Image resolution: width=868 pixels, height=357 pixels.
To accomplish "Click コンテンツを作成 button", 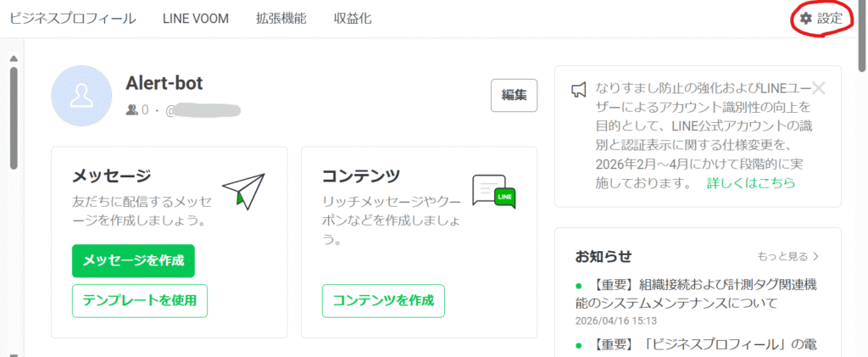I will click(383, 300).
